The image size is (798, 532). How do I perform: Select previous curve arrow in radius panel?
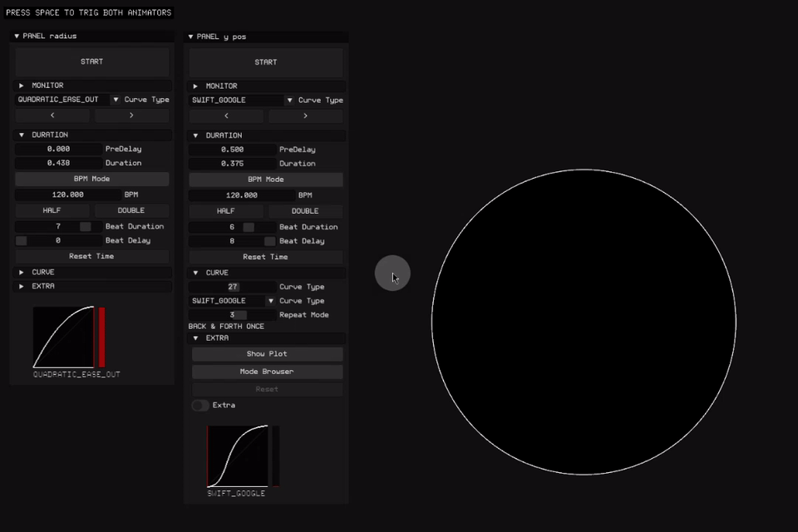[52, 115]
